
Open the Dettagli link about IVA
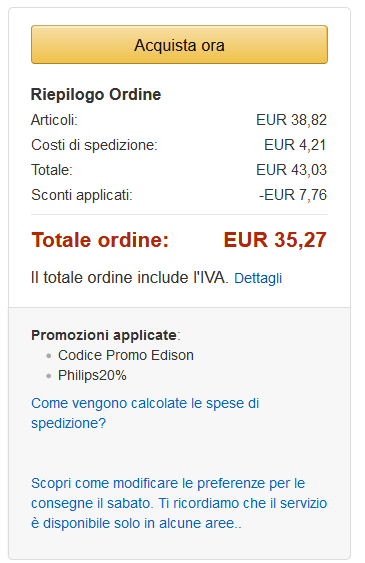(258, 278)
